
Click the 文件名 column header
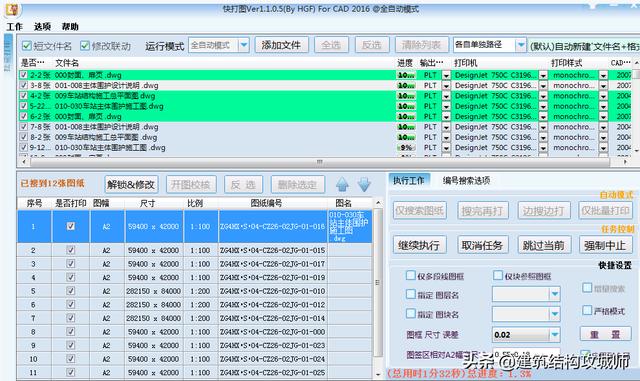pos(67,63)
